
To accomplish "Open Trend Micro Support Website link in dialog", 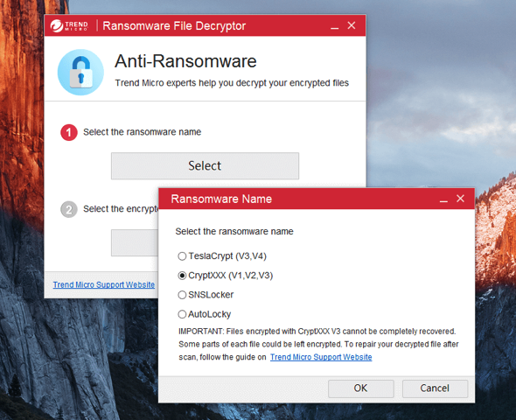I will pos(321,357).
